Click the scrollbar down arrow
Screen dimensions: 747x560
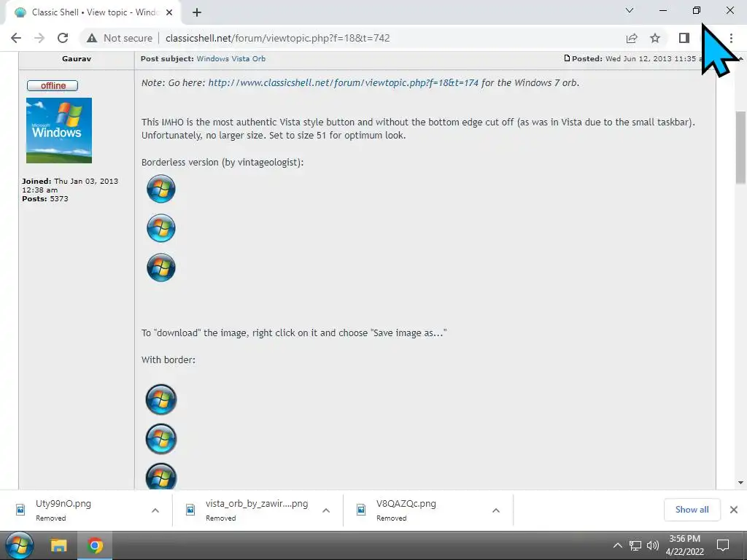(x=740, y=483)
